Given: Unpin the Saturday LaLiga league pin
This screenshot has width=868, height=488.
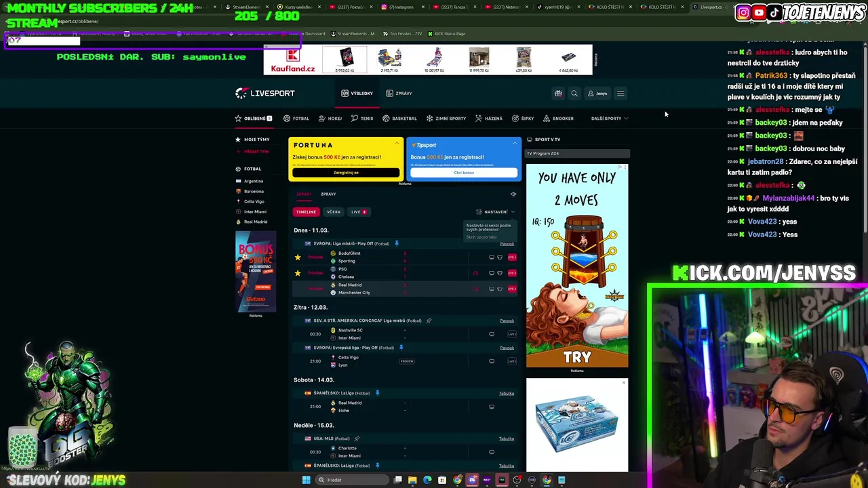Looking at the screenshot, I should click(x=377, y=393).
